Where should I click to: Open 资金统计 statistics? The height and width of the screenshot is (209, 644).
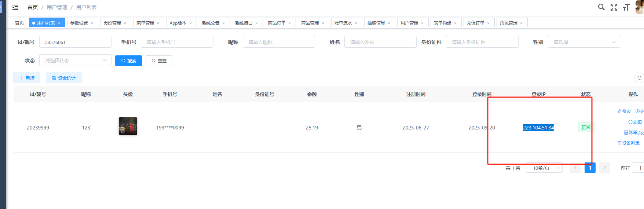click(x=63, y=78)
